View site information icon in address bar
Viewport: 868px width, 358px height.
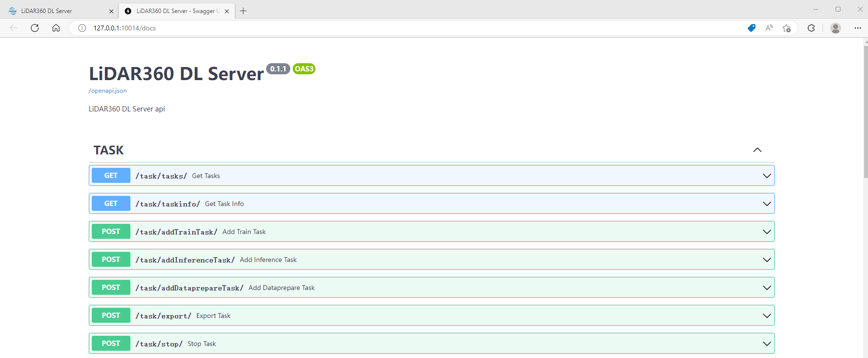[x=82, y=28]
